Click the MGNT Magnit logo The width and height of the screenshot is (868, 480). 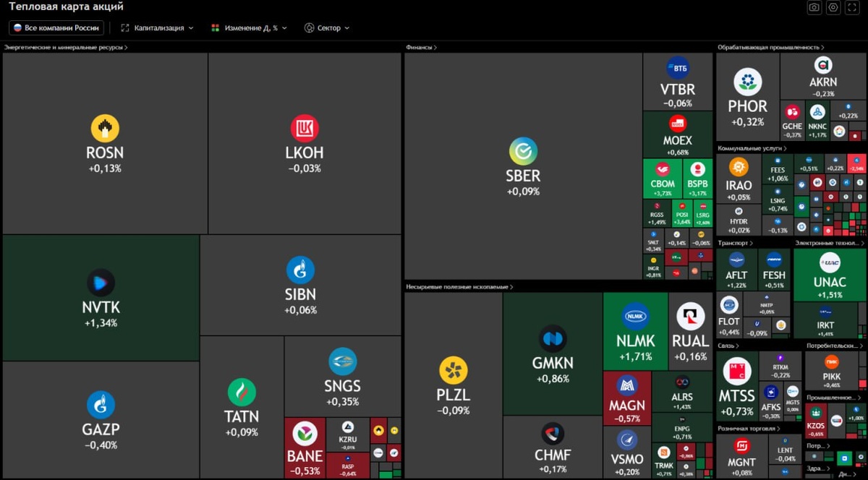click(x=742, y=445)
